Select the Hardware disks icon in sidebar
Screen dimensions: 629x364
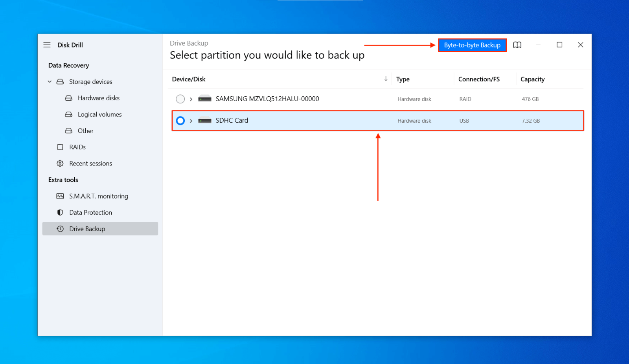(x=69, y=98)
